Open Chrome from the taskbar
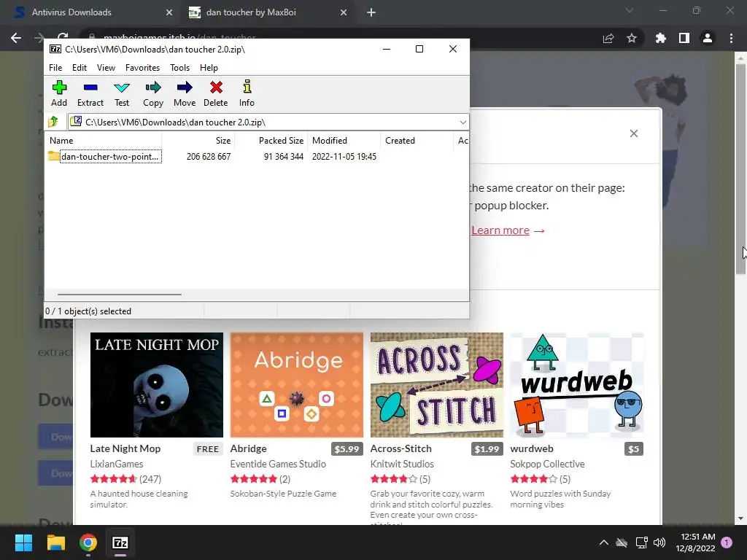 coord(88,542)
